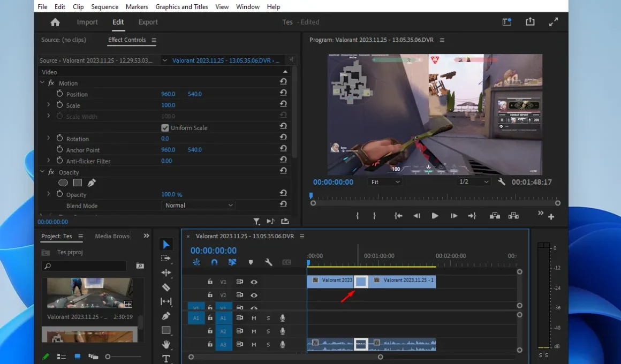Select the Slip tool

[166, 301]
